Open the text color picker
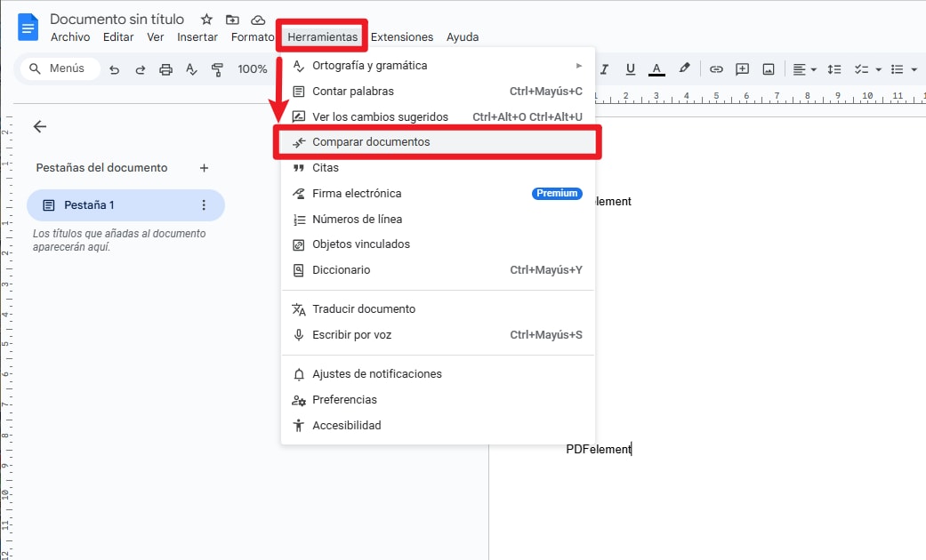The height and width of the screenshot is (560, 926). [656, 68]
